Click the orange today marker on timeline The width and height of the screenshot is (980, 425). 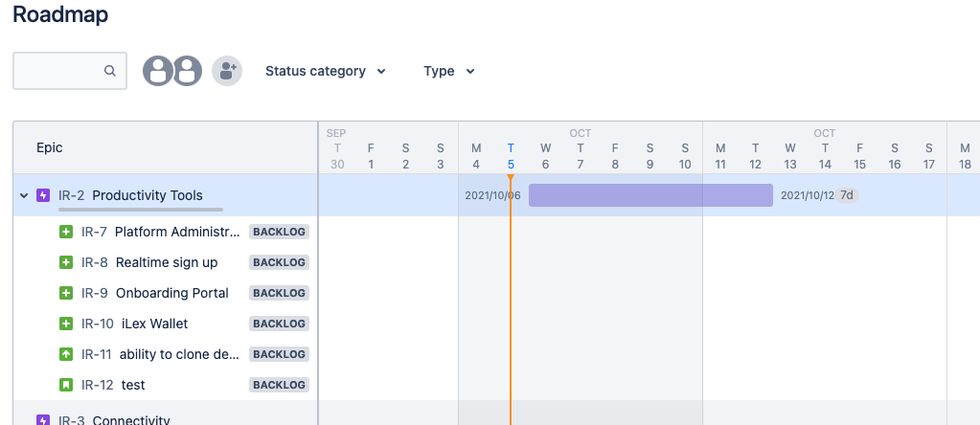511,178
